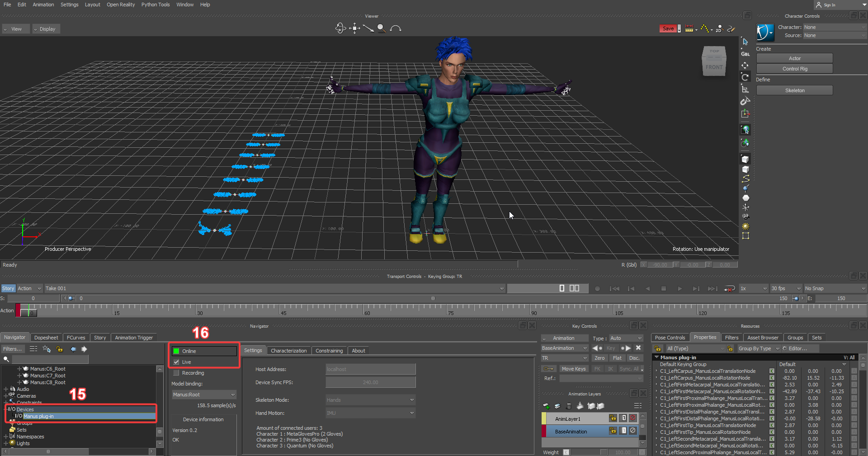Switch to the Characterization tab

[288, 351]
